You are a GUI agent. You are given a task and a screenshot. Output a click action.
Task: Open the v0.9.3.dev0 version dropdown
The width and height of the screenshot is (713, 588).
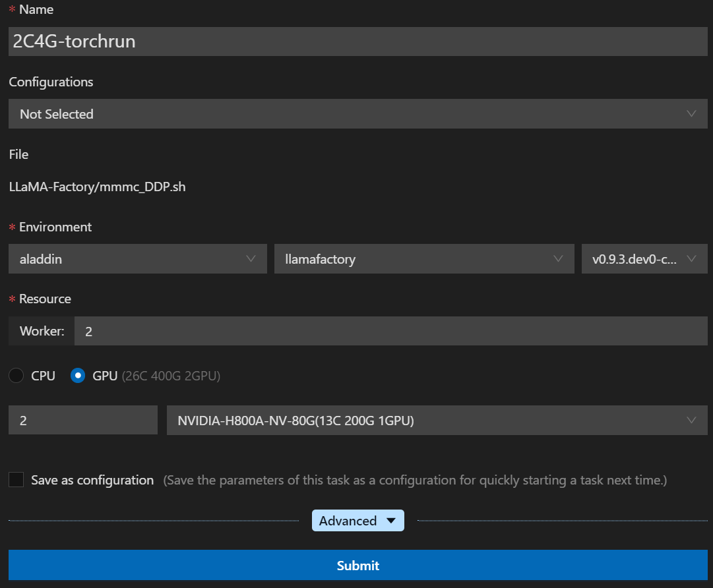tap(633, 259)
